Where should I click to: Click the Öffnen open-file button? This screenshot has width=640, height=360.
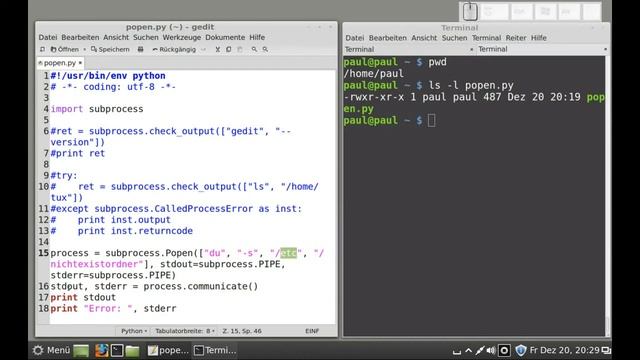click(64, 49)
